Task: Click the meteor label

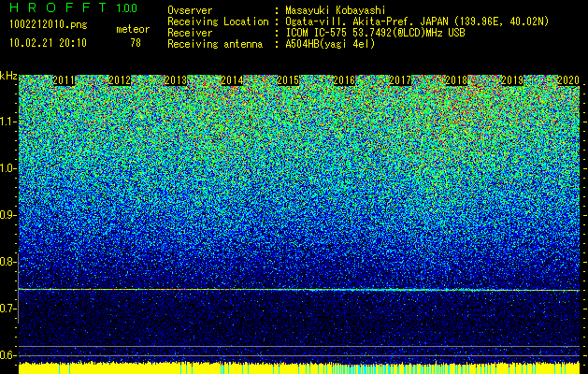Action: pyautogui.click(x=133, y=30)
